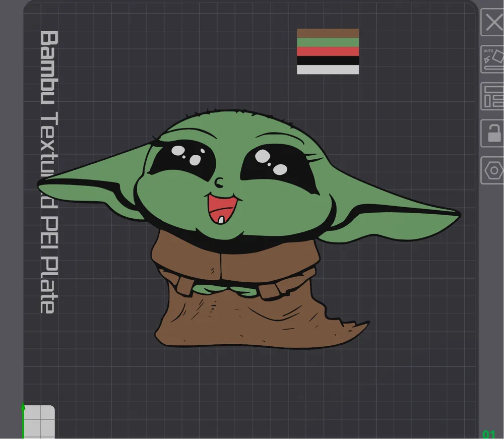The image size is (504, 439).
Task: Click the black stripe in the filament legend
Action: tap(328, 60)
